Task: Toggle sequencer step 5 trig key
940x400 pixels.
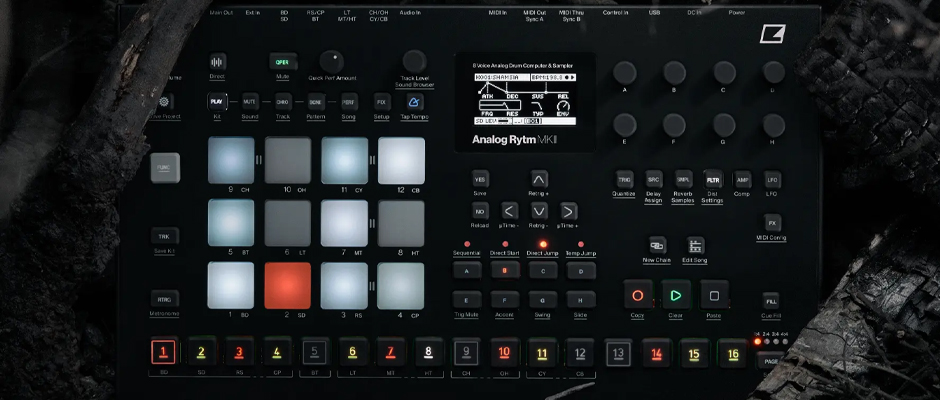Action: pyautogui.click(x=315, y=352)
